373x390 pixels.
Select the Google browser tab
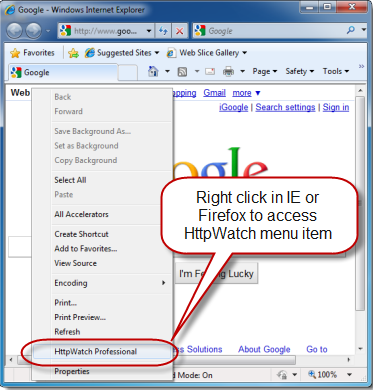[63, 72]
